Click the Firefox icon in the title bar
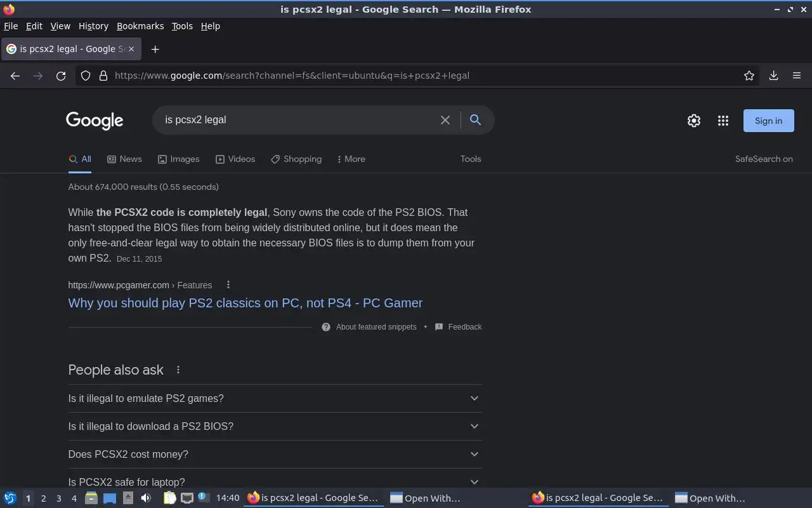Image resolution: width=812 pixels, height=508 pixels. [x=9, y=10]
